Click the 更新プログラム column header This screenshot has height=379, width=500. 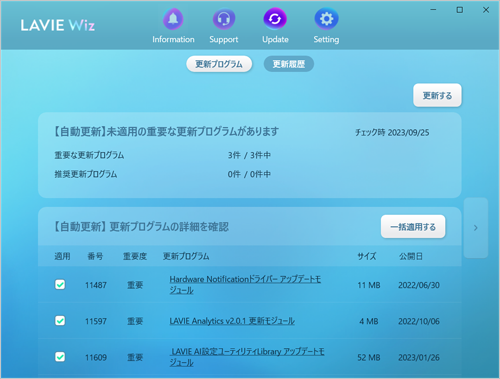(186, 256)
